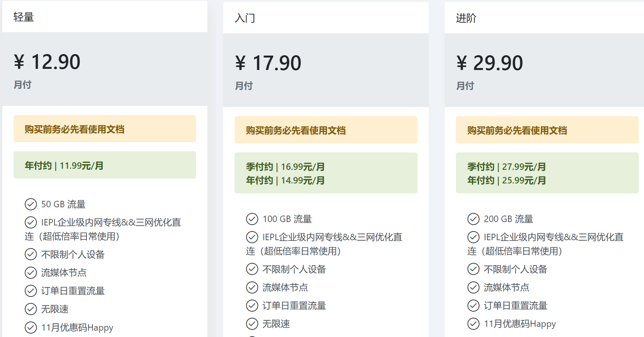Select the 入门 plan title
644x337 pixels.
click(245, 18)
